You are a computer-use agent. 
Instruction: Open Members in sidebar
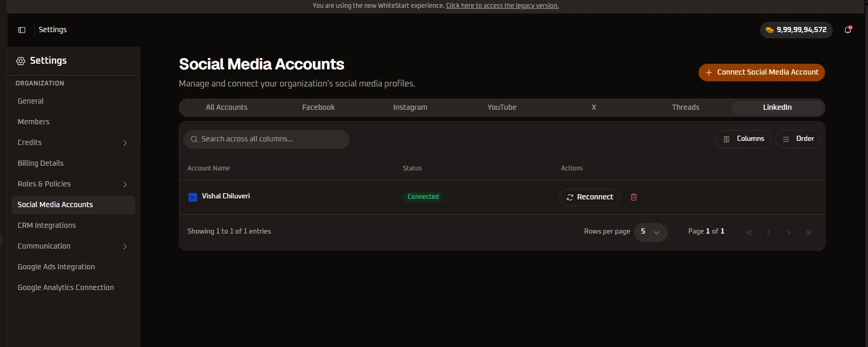73,122
